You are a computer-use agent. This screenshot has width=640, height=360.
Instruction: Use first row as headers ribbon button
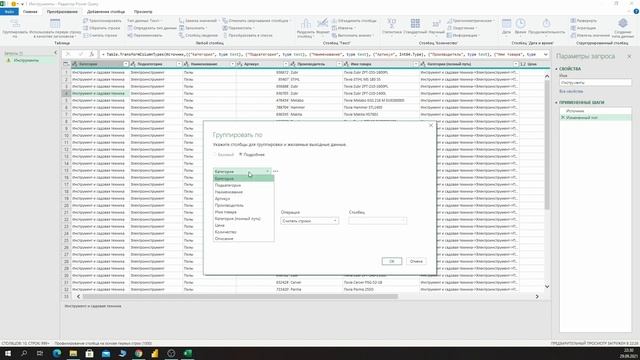[55, 28]
